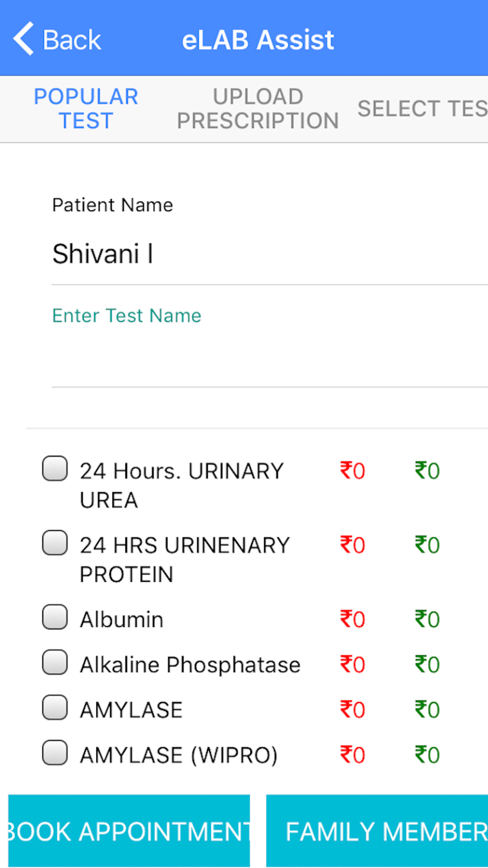
Task: Tap the Back chevron arrow icon
Action: [x=23, y=39]
